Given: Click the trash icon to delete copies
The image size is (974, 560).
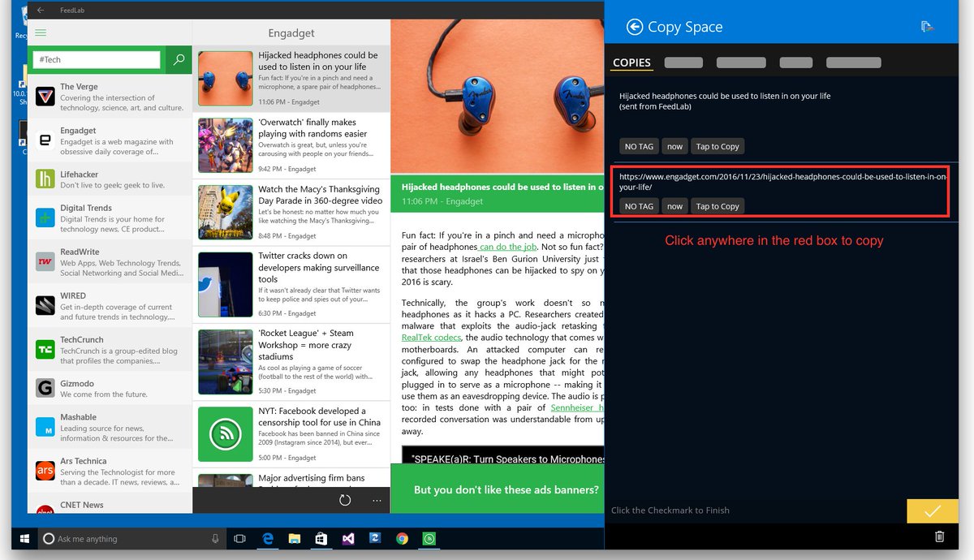Looking at the screenshot, I should tap(939, 536).
